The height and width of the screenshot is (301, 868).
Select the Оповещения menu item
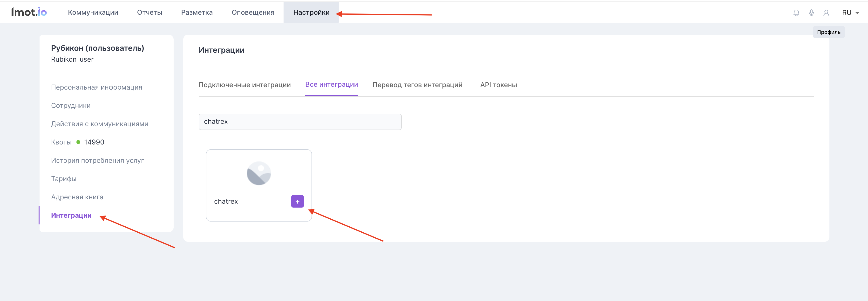[253, 13]
